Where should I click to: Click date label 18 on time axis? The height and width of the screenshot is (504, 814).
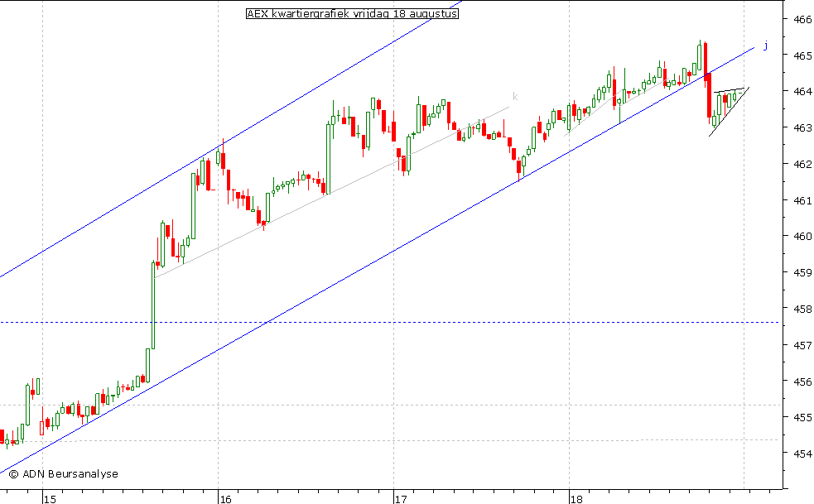coord(577,499)
